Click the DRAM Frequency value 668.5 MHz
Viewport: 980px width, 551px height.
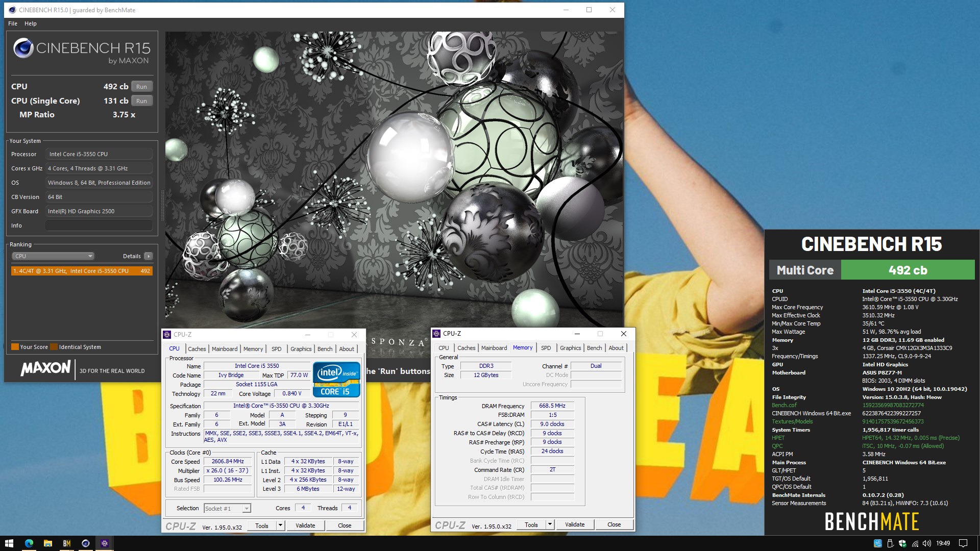coord(552,406)
